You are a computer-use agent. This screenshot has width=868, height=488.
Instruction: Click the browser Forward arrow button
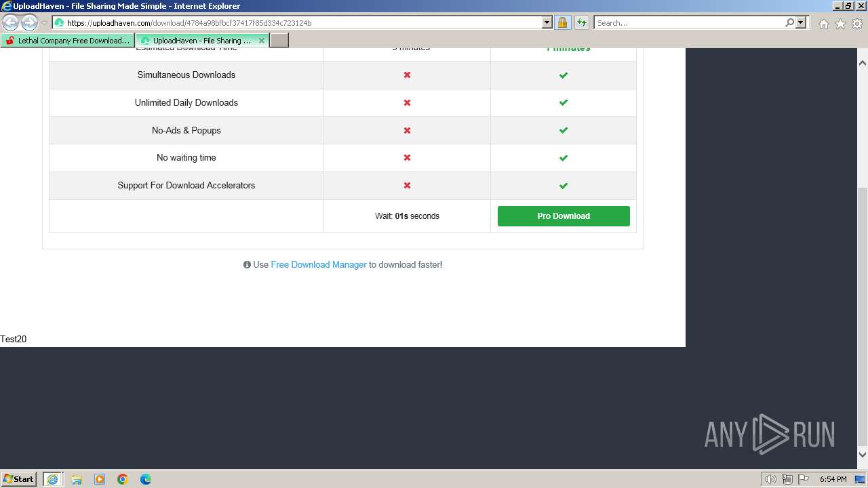pyautogui.click(x=29, y=23)
